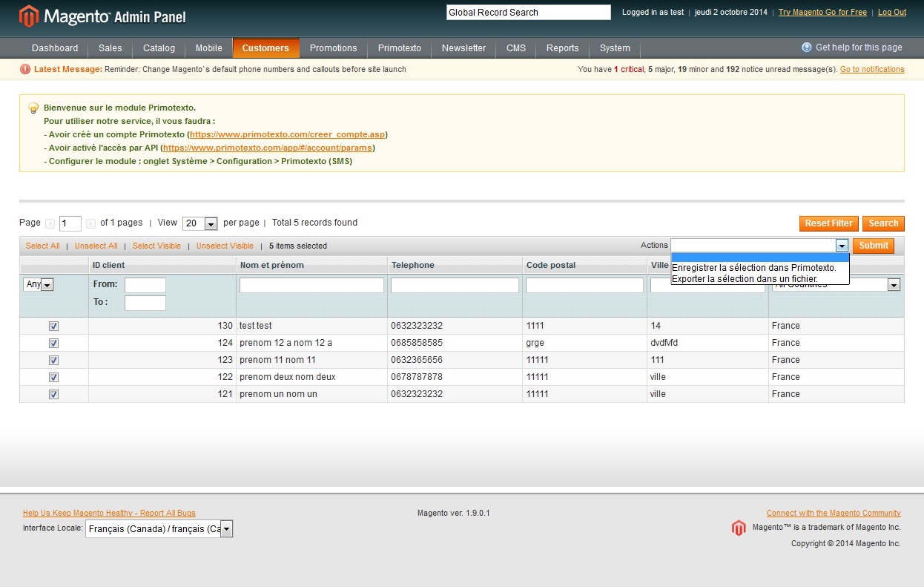Image resolution: width=924 pixels, height=587 pixels.
Task: Click Connect with the Magento Community link
Action: (834, 513)
